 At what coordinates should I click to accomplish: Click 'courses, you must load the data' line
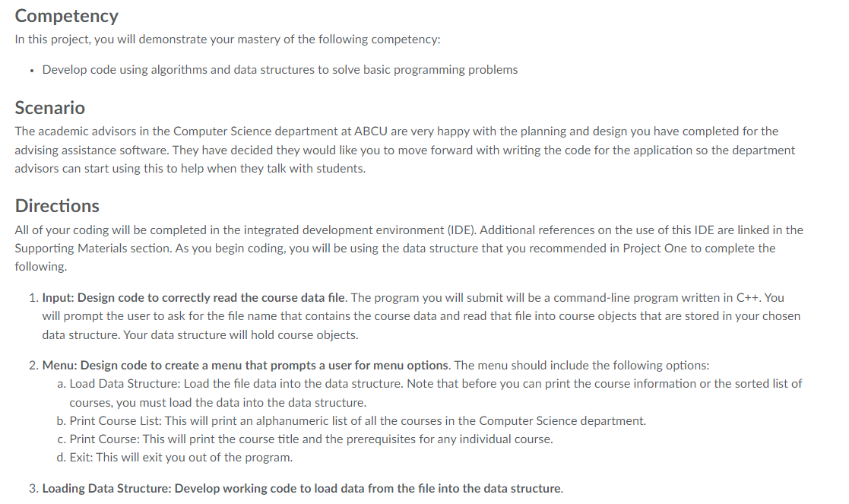pos(217,403)
